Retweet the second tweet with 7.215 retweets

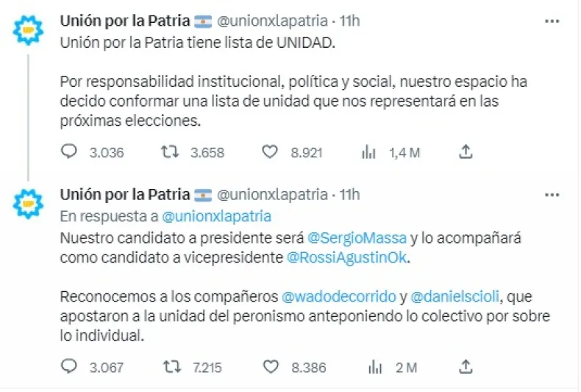(170, 366)
